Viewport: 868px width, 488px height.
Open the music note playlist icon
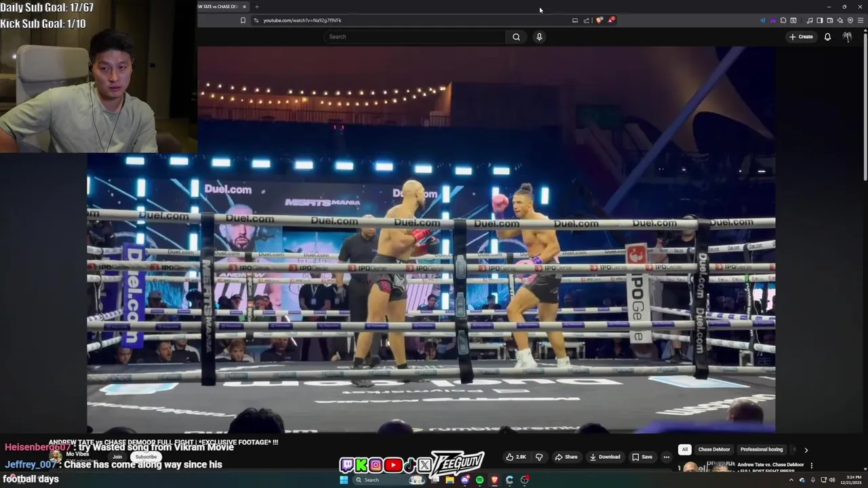tap(809, 20)
